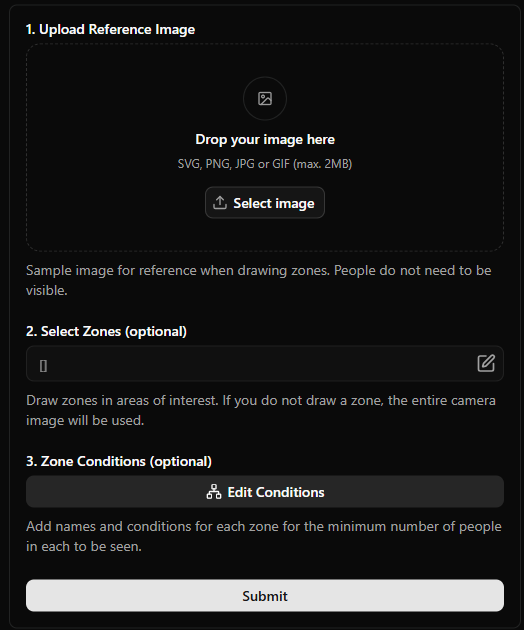This screenshot has width=524, height=630.
Task: Open the zone editor via the pencil icon
Action: coord(486,363)
